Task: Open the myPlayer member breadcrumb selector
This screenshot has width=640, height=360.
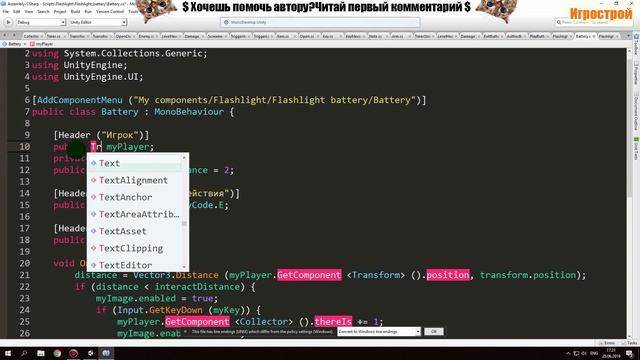Action: [x=42, y=44]
